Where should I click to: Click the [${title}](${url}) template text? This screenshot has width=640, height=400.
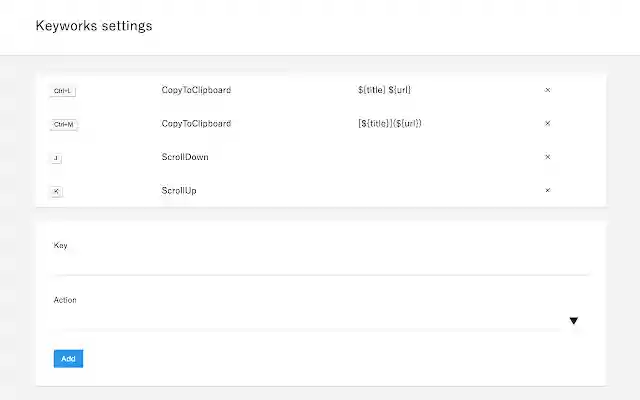(390, 124)
